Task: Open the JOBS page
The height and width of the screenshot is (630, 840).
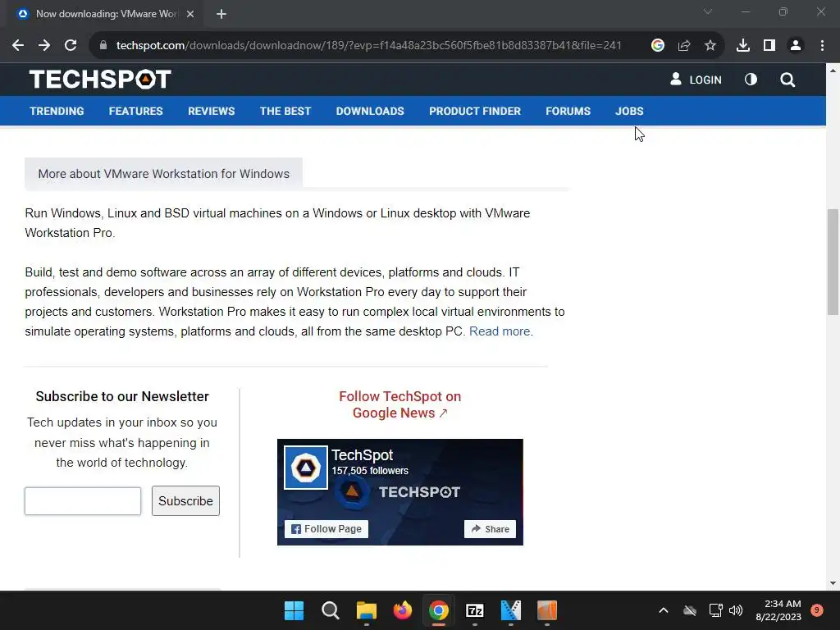Action: (x=629, y=111)
